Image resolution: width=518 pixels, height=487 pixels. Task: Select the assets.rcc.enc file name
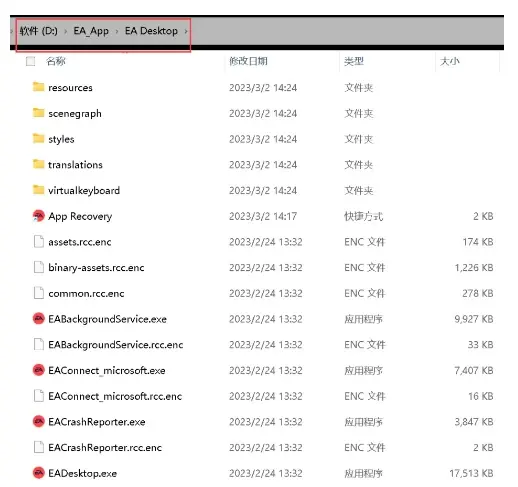(x=80, y=242)
